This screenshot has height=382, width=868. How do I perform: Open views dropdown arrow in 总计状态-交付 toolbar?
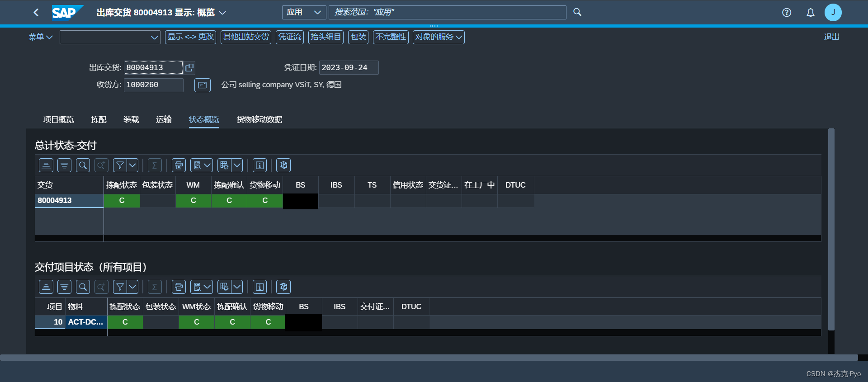coord(208,165)
